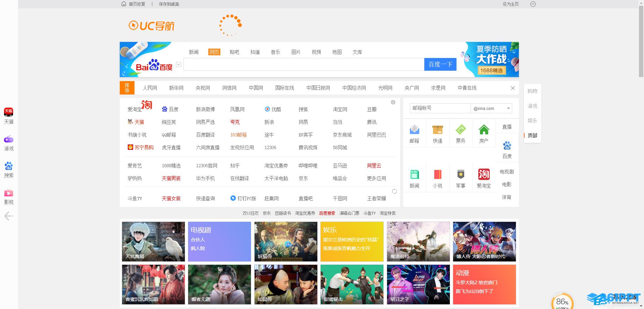Click the UC导航 logo
The width and height of the screenshot is (644, 309).
tap(152, 25)
